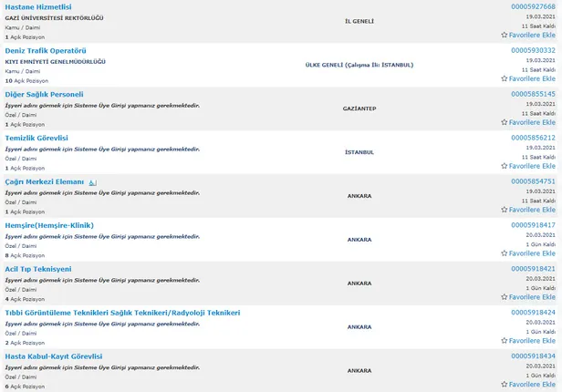Click favorite star for Hemşire(Hemşire-Klinik) listing
Image resolution: width=562 pixels, height=392 pixels.
tap(505, 254)
